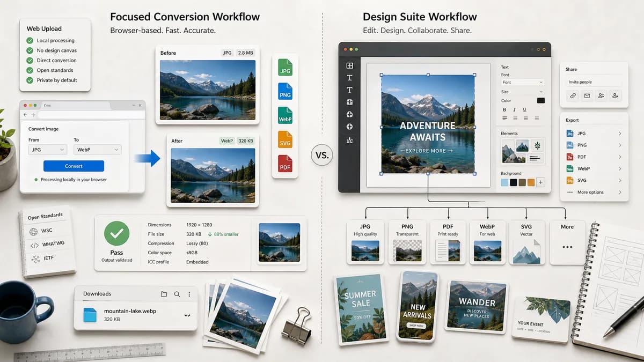
Task: Select the leaf element thumbnail
Action: (x=536, y=145)
